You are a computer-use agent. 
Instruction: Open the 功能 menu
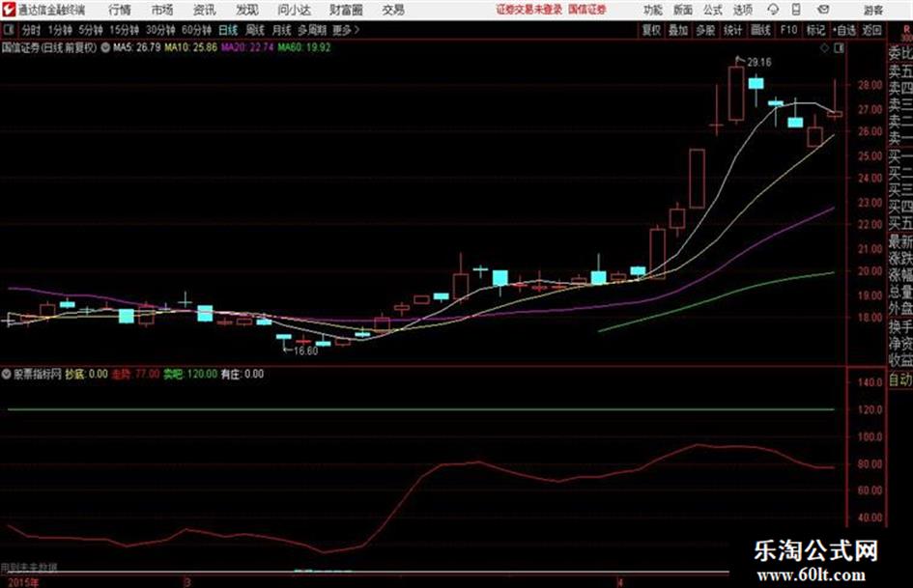click(x=653, y=10)
